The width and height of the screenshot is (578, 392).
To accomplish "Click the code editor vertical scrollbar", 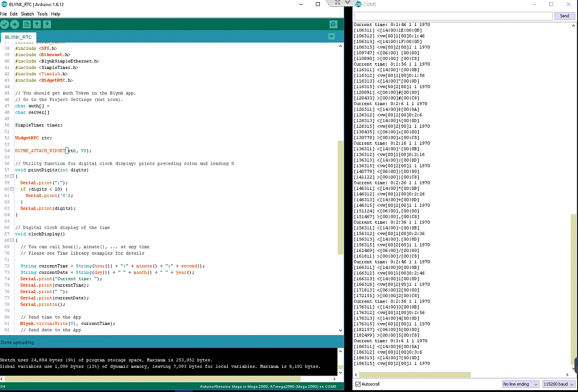I will coord(340,197).
